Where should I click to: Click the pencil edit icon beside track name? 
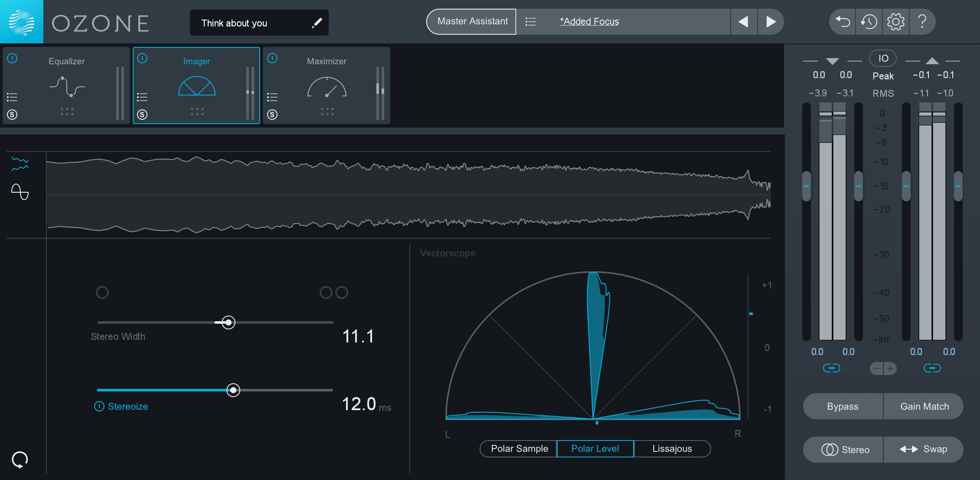317,23
